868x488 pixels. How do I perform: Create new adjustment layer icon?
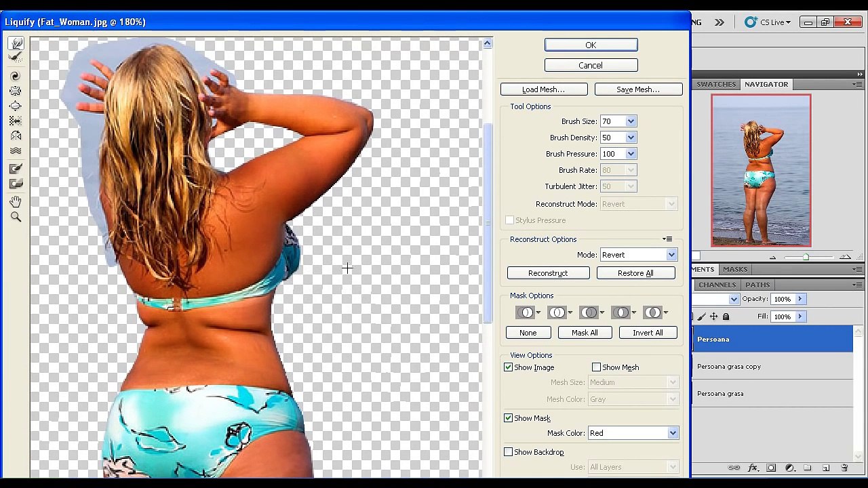[789, 468]
